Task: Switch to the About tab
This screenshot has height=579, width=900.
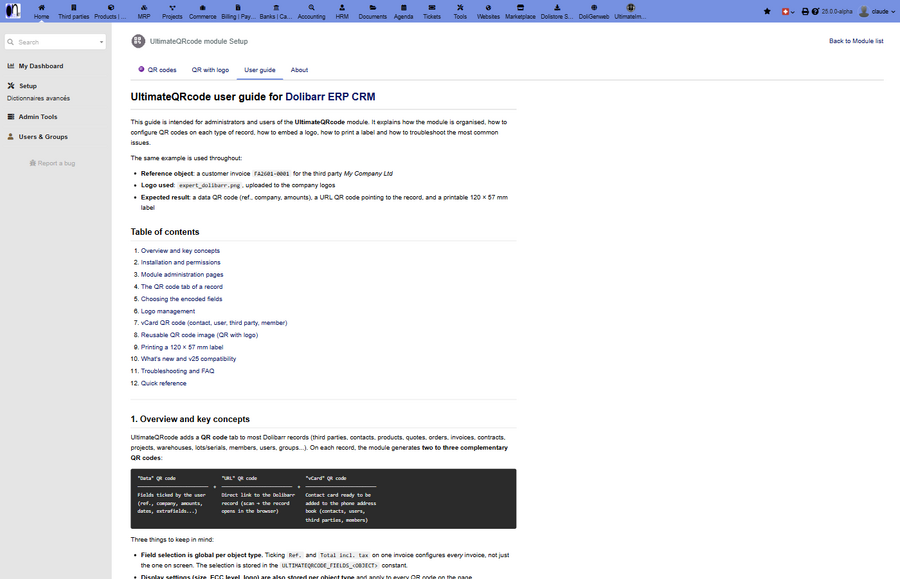Action: [x=299, y=69]
